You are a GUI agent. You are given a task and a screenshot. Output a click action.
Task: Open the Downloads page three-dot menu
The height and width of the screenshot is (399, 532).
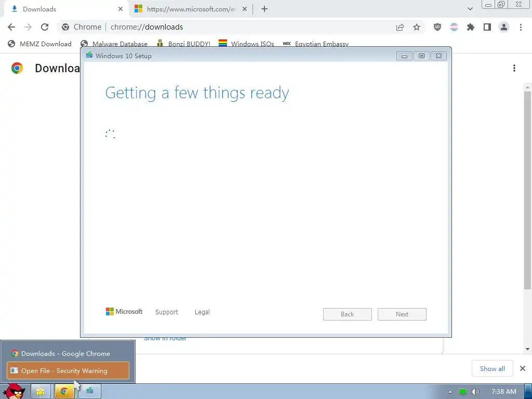[514, 68]
